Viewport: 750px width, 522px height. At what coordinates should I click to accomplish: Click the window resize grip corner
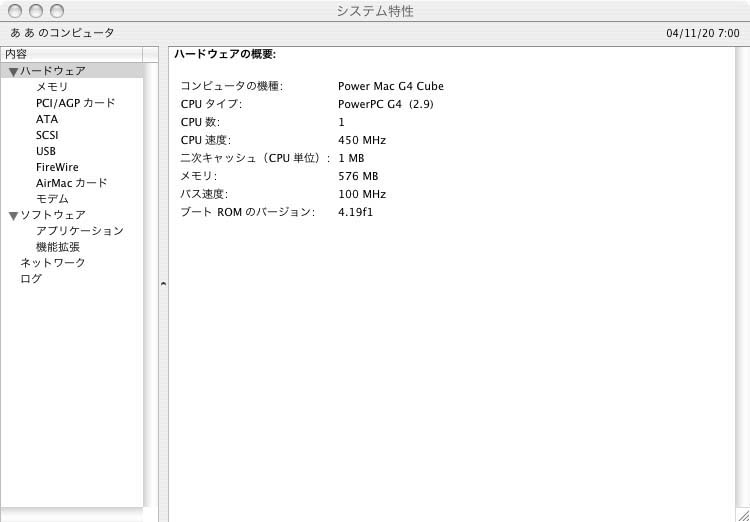tap(743, 515)
